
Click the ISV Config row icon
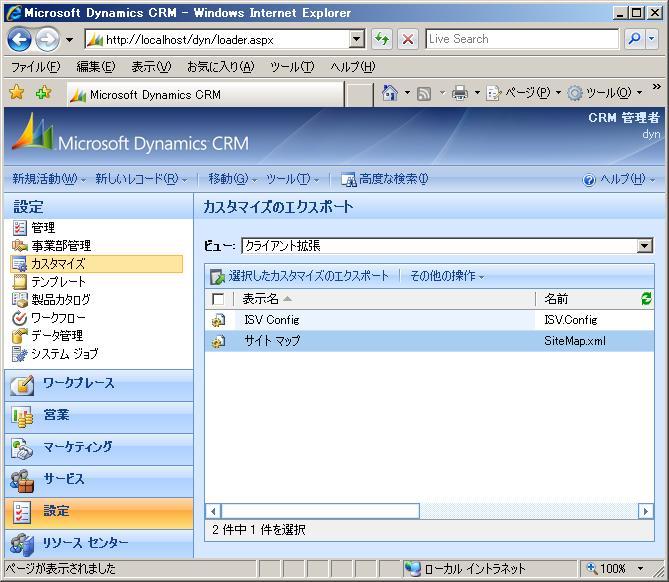218,320
